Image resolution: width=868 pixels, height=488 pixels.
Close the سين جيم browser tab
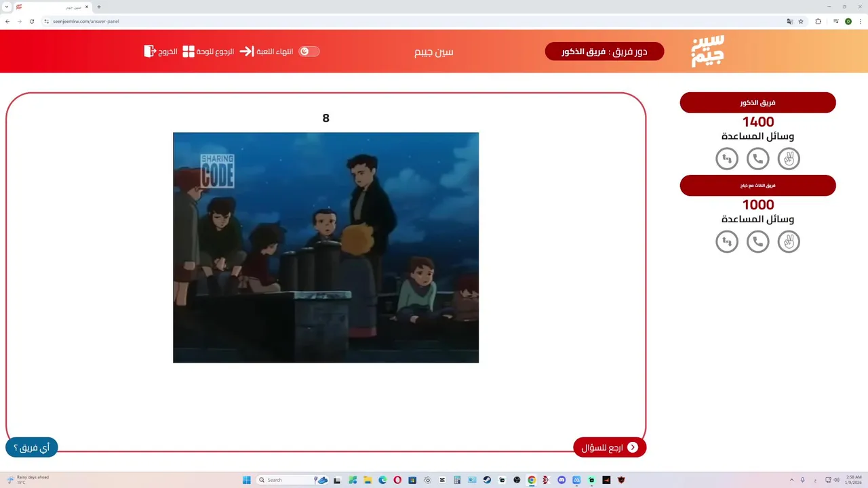pos(87,7)
